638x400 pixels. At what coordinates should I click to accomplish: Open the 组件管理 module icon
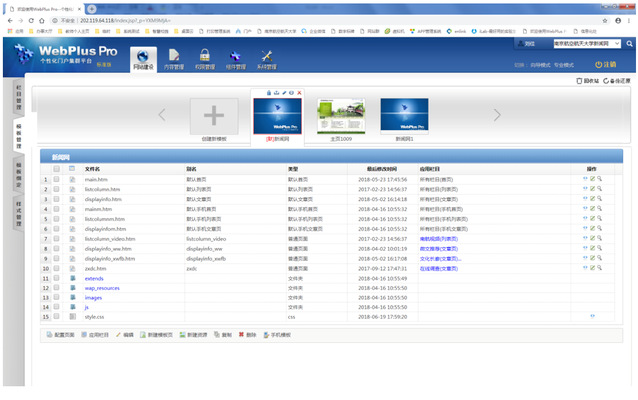coord(236,58)
